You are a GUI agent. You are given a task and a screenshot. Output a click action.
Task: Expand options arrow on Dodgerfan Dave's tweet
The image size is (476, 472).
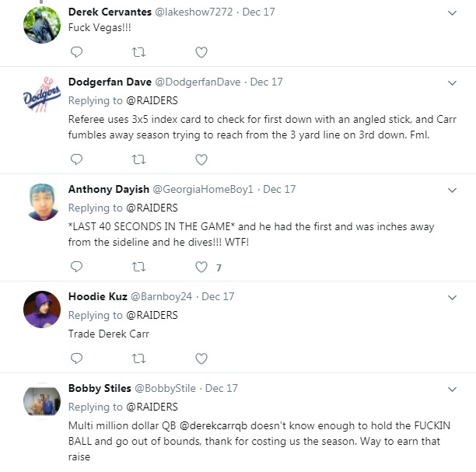pyautogui.click(x=453, y=82)
